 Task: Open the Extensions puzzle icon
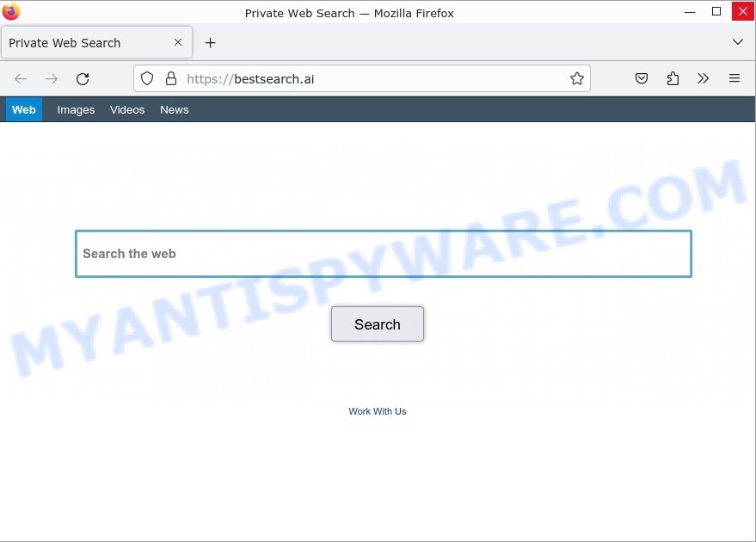pyautogui.click(x=673, y=78)
